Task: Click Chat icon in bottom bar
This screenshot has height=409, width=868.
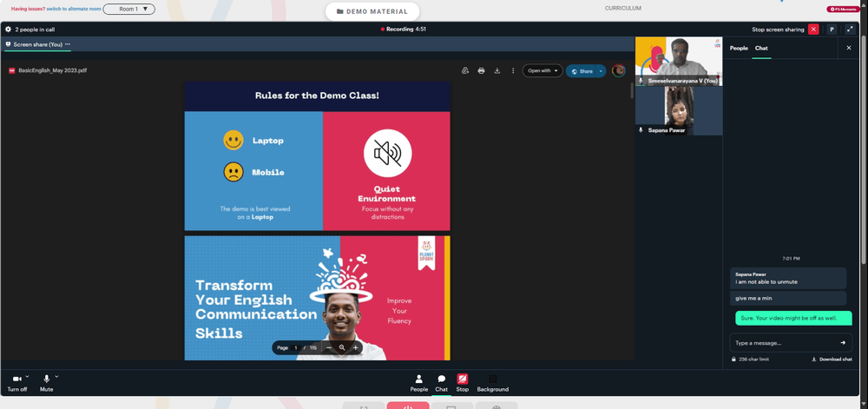Action: click(441, 383)
